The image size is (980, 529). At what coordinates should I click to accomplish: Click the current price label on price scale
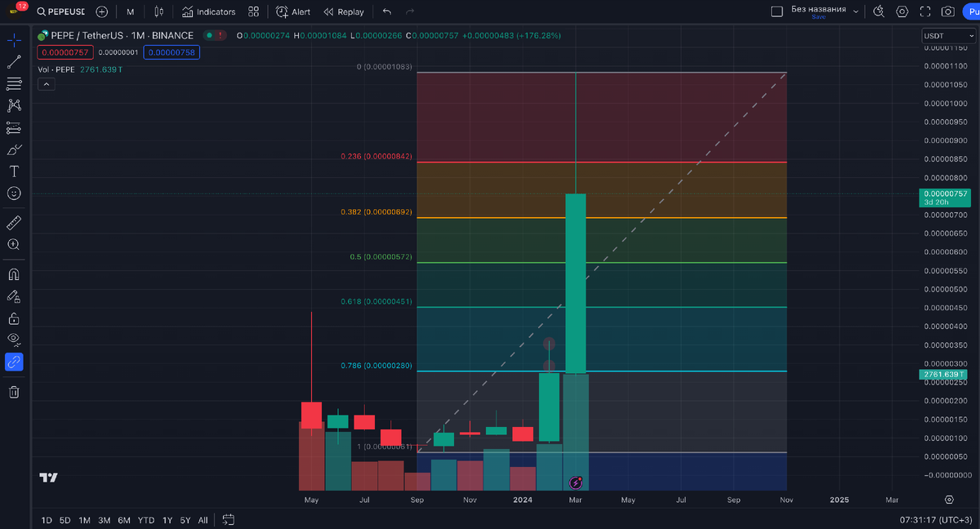click(x=947, y=197)
